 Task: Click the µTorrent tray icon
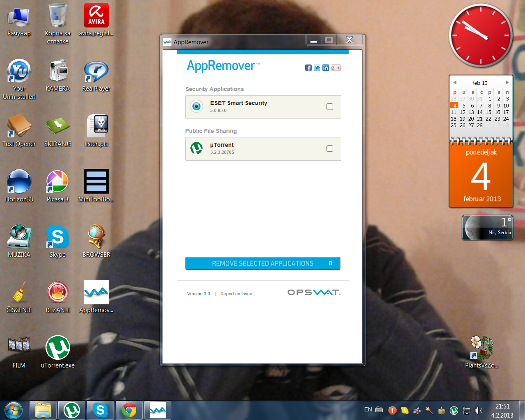pyautogui.click(x=454, y=410)
